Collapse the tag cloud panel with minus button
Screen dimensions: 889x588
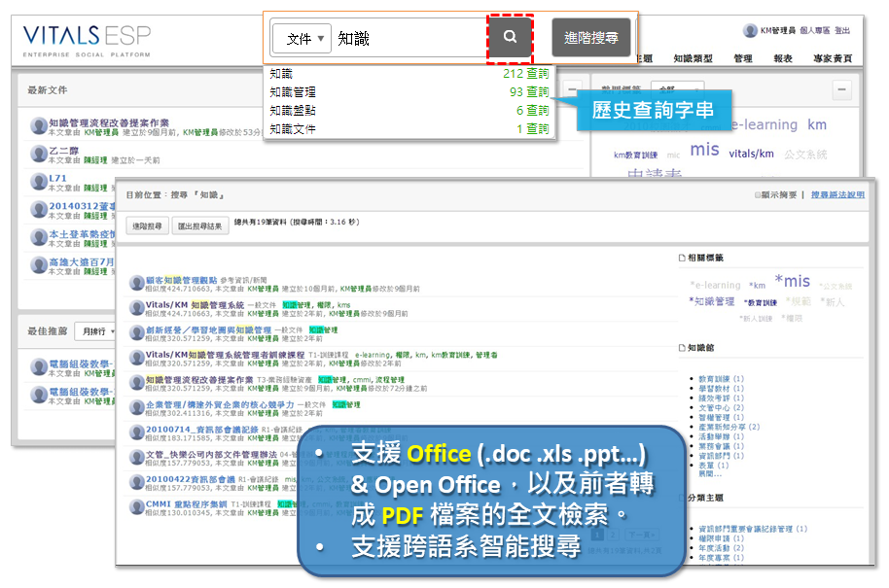coord(842,89)
